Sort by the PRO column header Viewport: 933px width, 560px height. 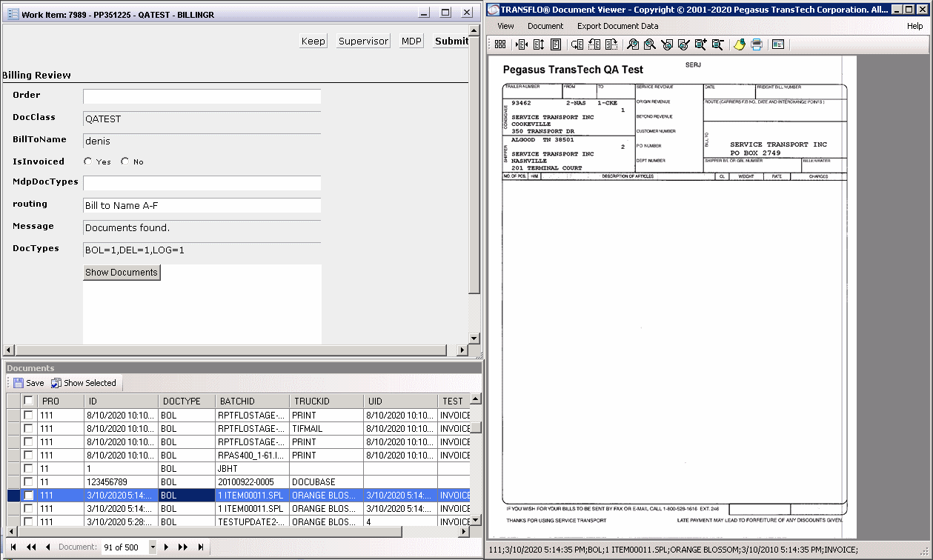coord(60,401)
